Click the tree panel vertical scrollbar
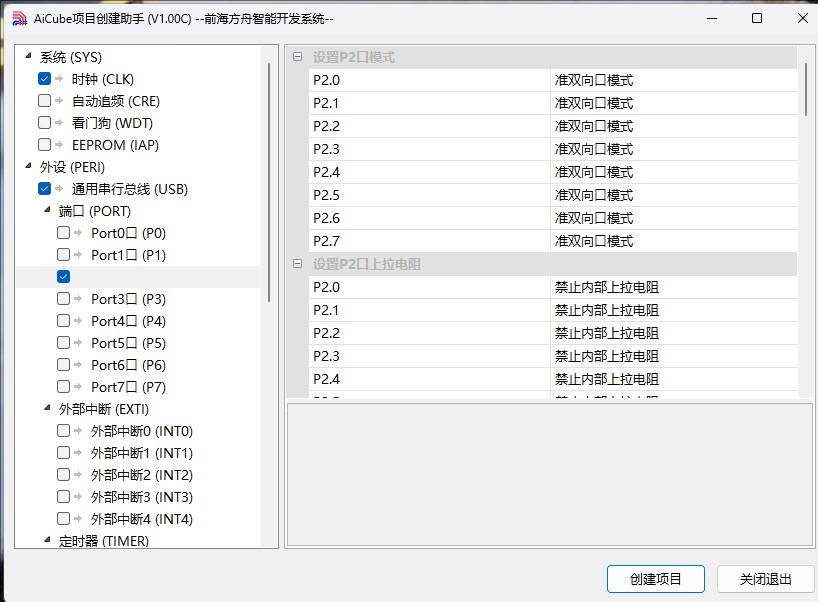 [x=269, y=182]
